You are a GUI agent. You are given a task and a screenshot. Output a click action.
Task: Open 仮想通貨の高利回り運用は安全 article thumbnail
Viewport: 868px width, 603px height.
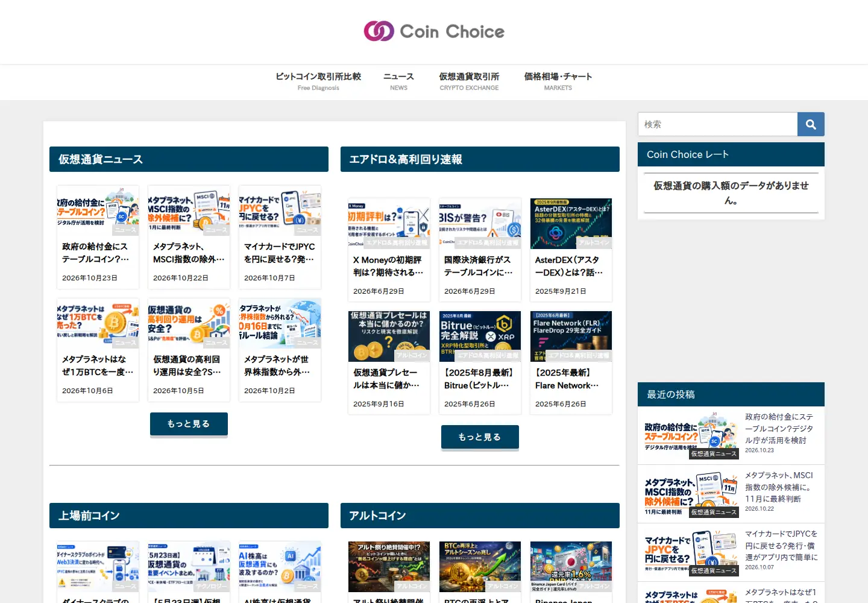189,324
